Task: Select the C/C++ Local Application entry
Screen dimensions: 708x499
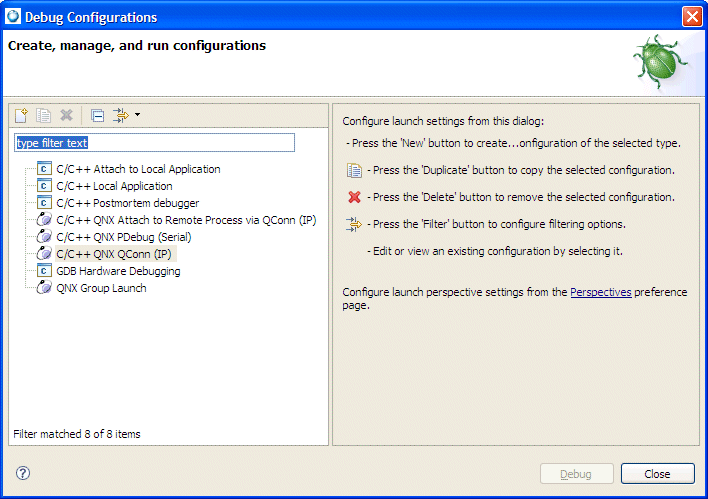Action: (114, 186)
